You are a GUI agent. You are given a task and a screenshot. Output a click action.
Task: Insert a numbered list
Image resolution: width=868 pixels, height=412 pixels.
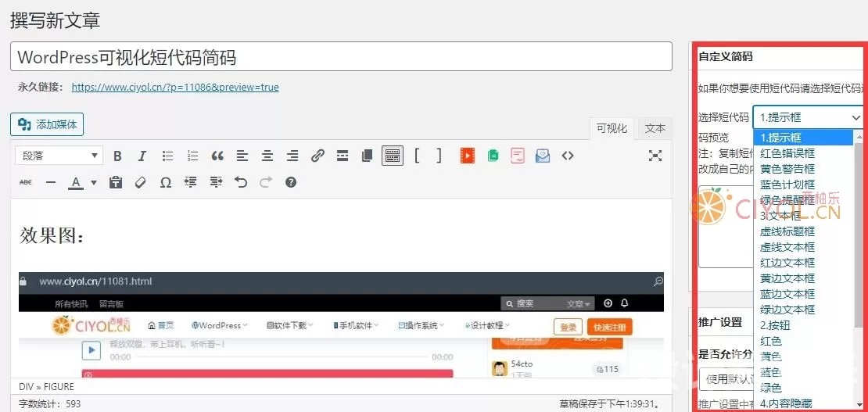tap(192, 156)
